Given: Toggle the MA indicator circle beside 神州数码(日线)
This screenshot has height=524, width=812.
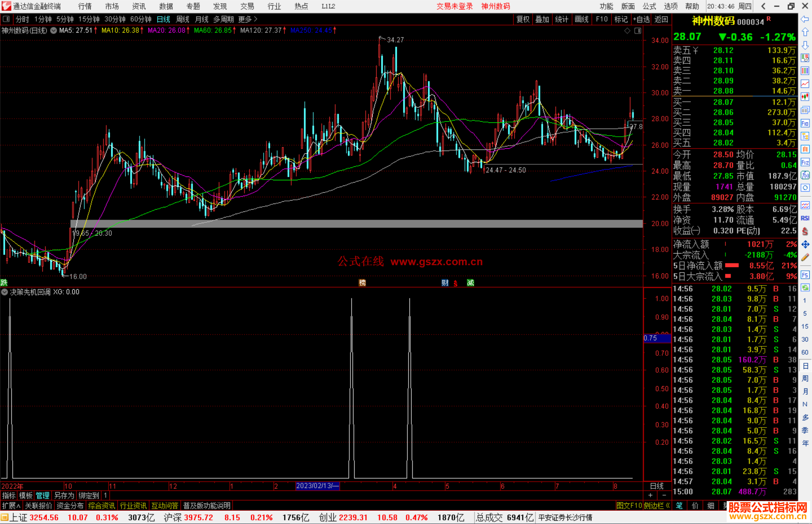Looking at the screenshot, I should pyautogui.click(x=53, y=30).
